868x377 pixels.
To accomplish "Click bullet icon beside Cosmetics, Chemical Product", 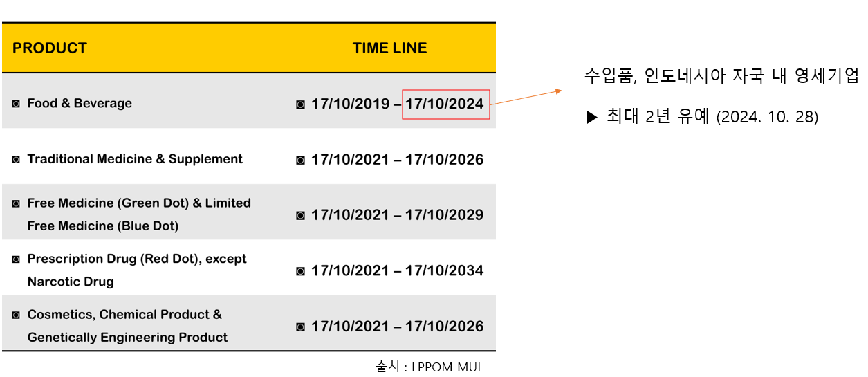I will [16, 315].
